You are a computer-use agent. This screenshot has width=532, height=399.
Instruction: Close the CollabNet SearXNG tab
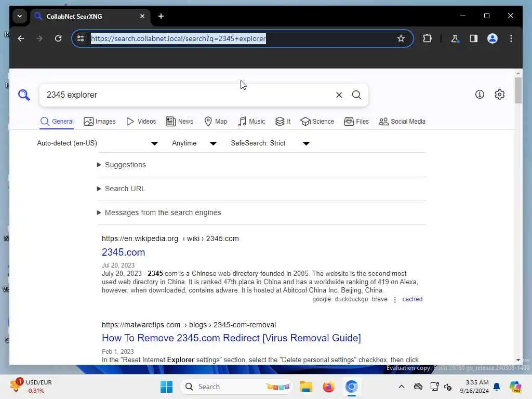click(x=142, y=16)
